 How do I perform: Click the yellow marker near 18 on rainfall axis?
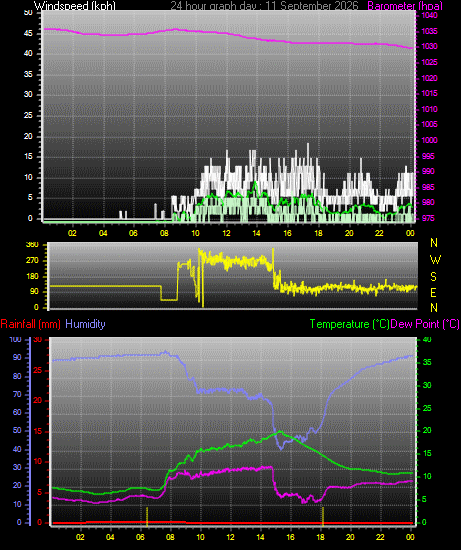point(323,517)
